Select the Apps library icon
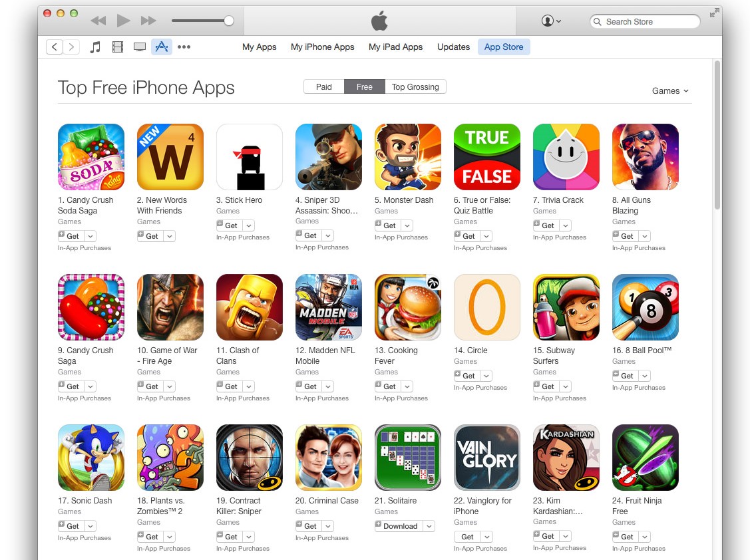The image size is (750, 560). pos(162,47)
